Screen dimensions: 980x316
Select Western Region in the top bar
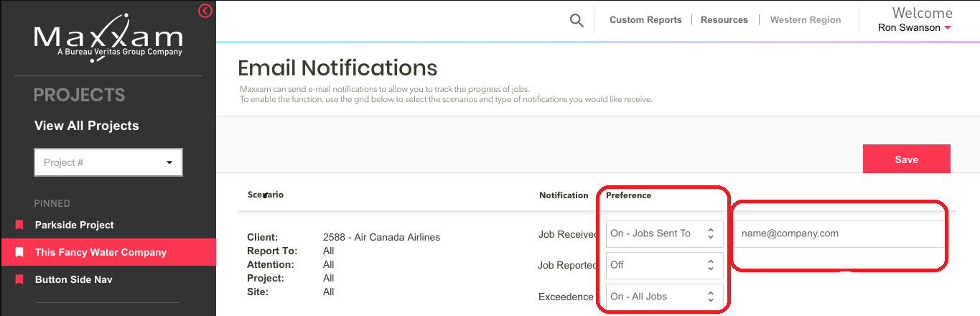806,20
